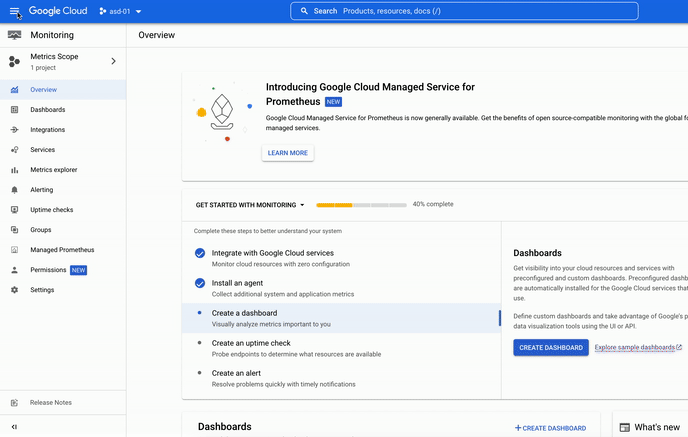The image size is (688, 437).
Task: Click the What's new panel icon
Action: point(624,427)
